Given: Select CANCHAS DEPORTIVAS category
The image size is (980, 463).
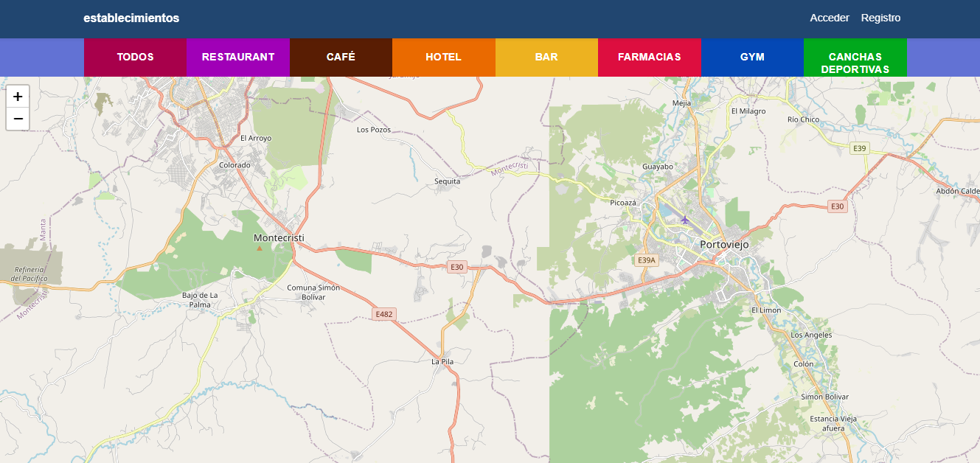Looking at the screenshot, I should point(855,58).
